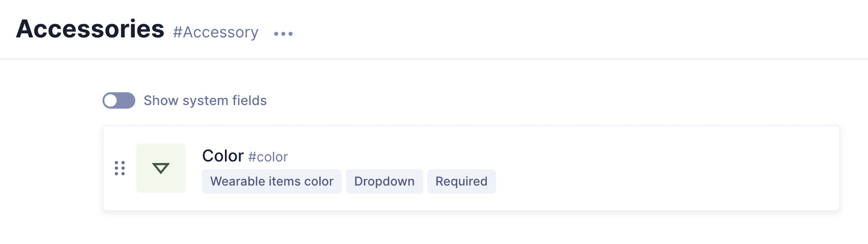Click the Color field name
This screenshot has height=244, width=868.
pyautogui.click(x=223, y=156)
